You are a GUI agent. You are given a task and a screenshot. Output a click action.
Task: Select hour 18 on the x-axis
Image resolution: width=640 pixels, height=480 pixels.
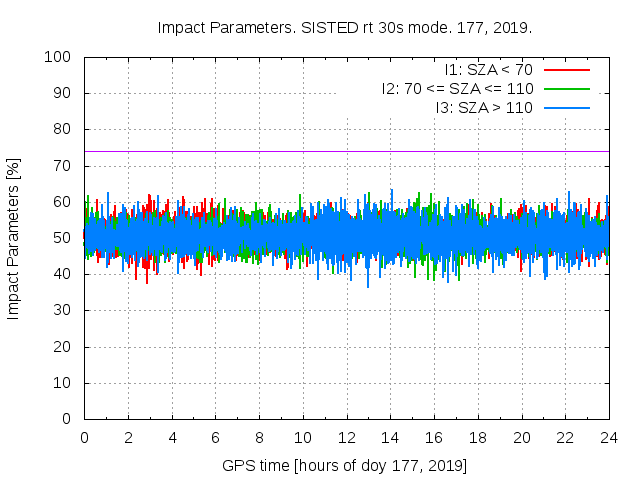click(x=478, y=437)
